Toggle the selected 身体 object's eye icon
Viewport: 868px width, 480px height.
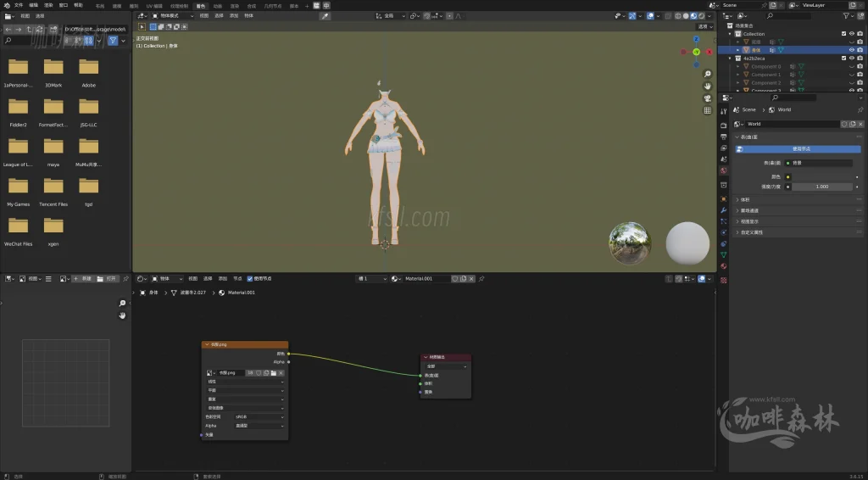pos(852,50)
